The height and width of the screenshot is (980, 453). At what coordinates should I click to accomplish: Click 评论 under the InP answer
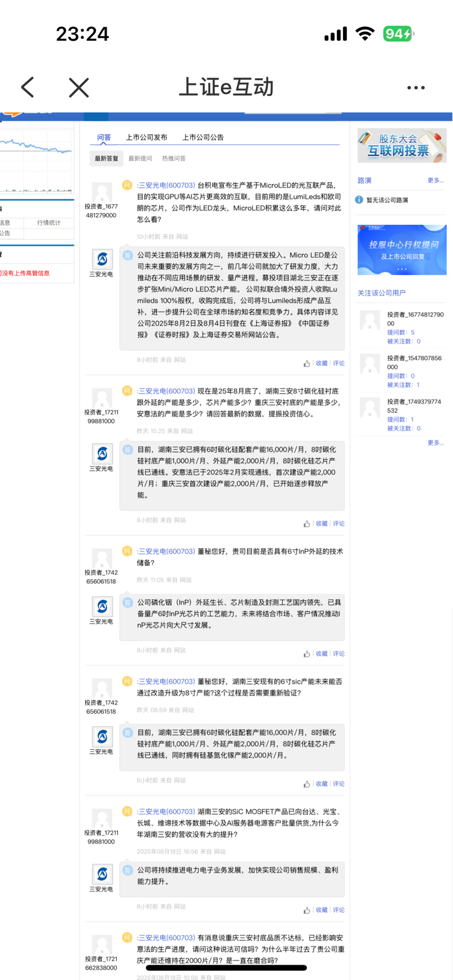click(x=339, y=654)
